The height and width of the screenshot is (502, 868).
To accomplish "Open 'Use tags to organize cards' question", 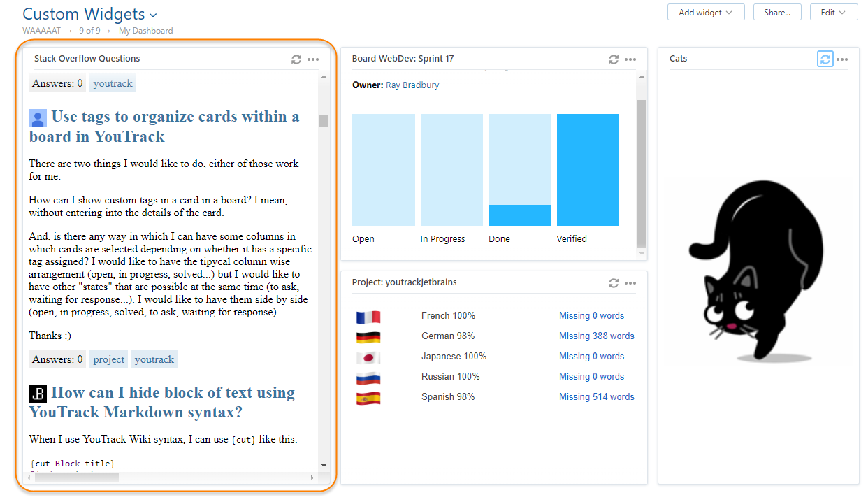I will (164, 127).
